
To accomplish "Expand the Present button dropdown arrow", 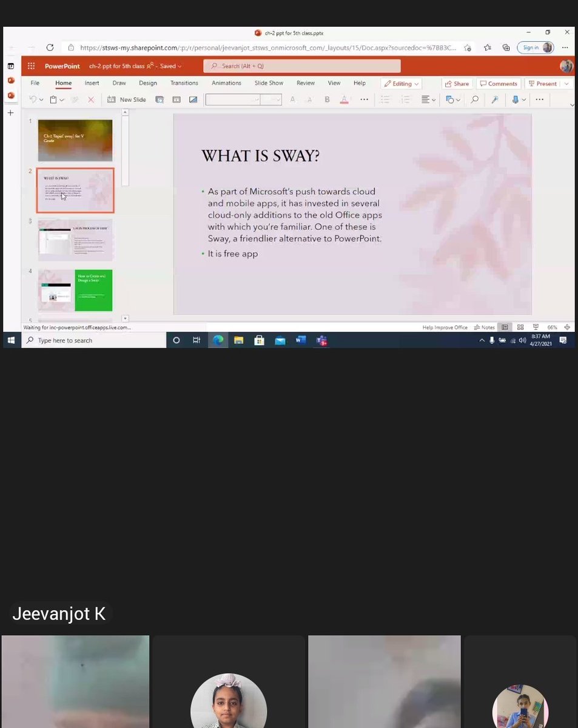I will (x=566, y=84).
